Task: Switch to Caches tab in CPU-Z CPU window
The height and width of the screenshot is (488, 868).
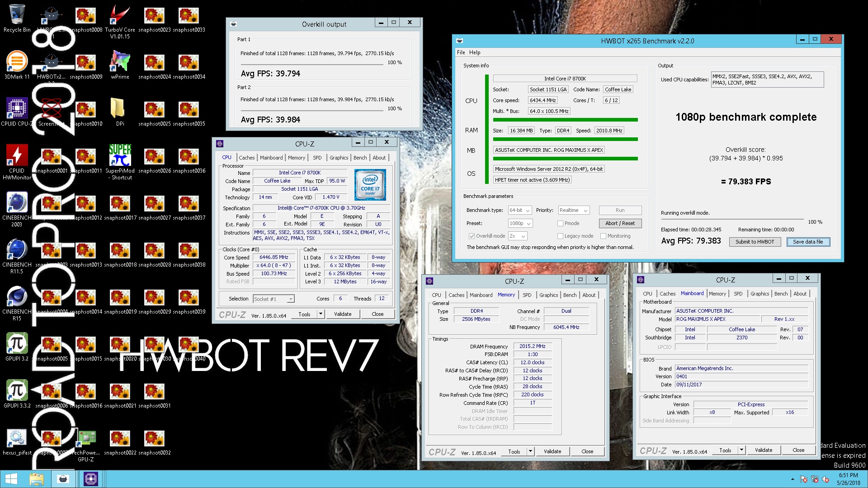Action: click(x=247, y=158)
